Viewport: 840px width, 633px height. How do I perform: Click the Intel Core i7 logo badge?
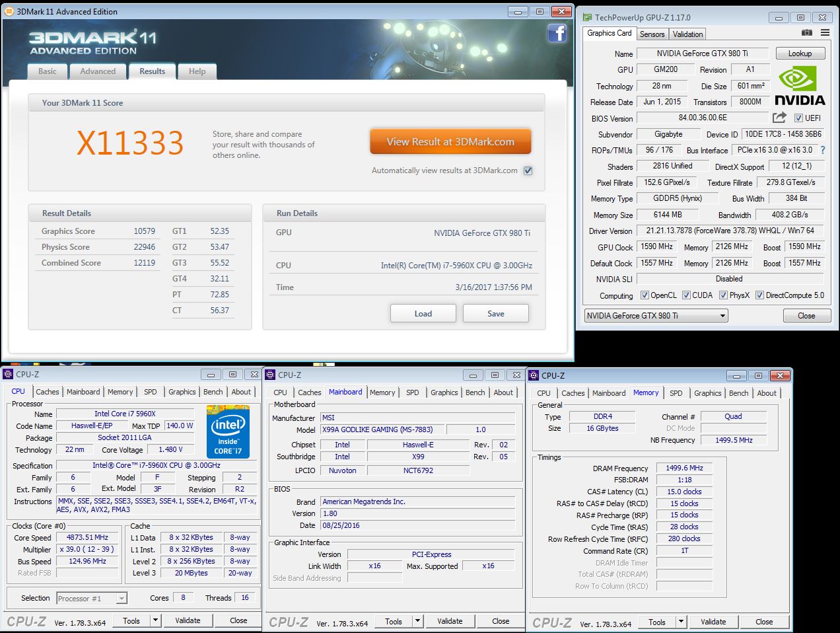pyautogui.click(x=228, y=431)
